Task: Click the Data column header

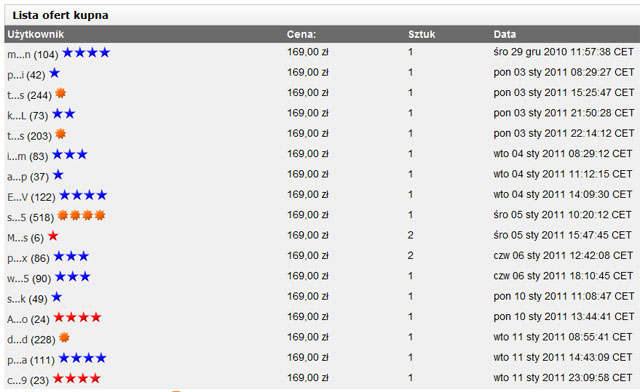Action: point(504,34)
